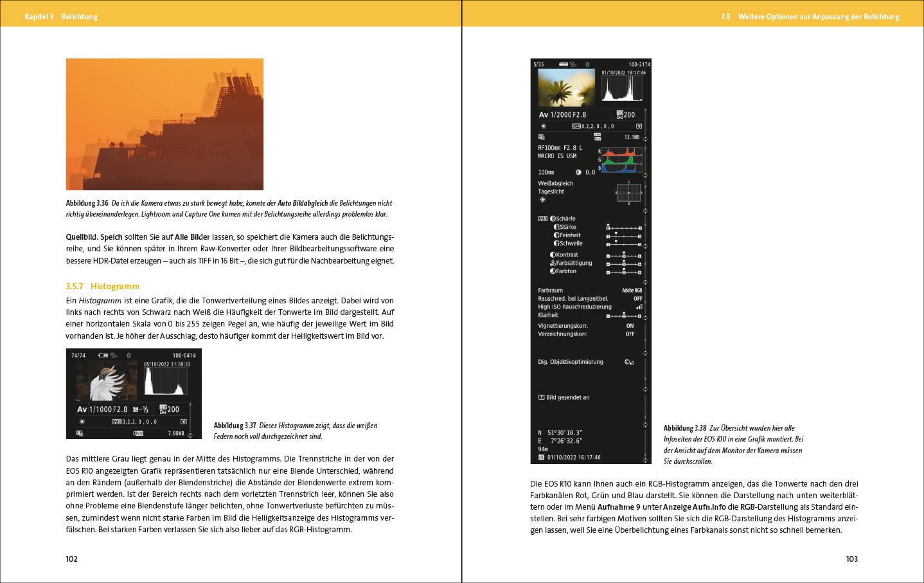
Task: Click the image counter 74/74
Action: point(78,355)
